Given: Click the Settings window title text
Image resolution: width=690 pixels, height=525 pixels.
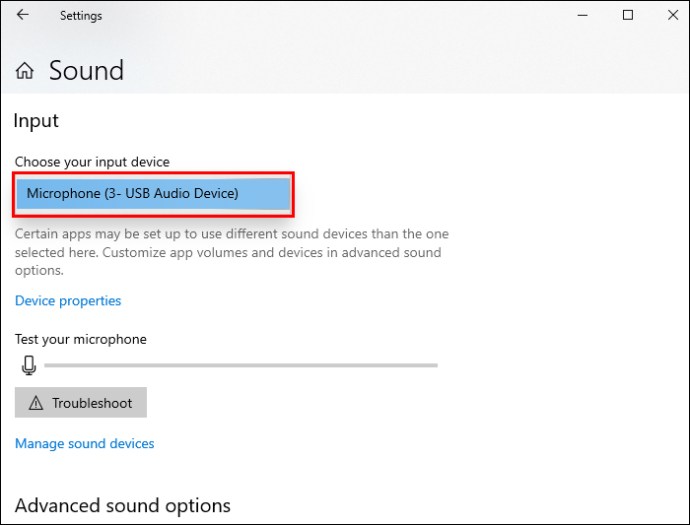Looking at the screenshot, I should [81, 16].
